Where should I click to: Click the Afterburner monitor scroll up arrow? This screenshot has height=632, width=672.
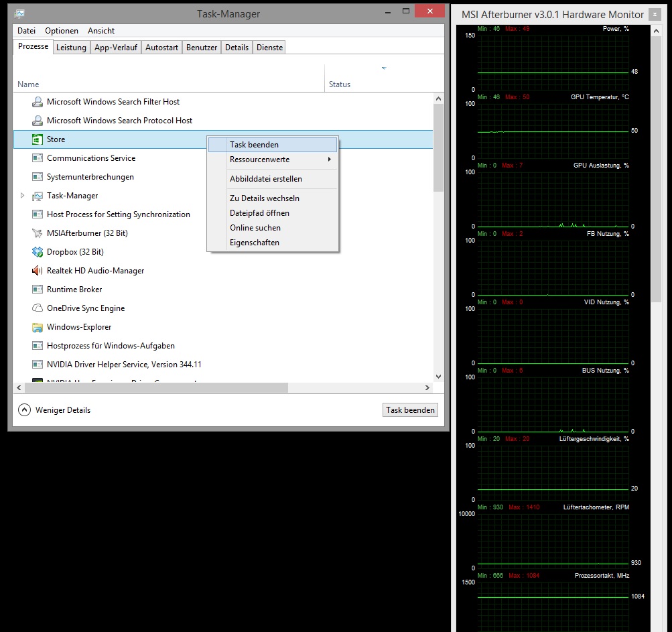[x=656, y=31]
